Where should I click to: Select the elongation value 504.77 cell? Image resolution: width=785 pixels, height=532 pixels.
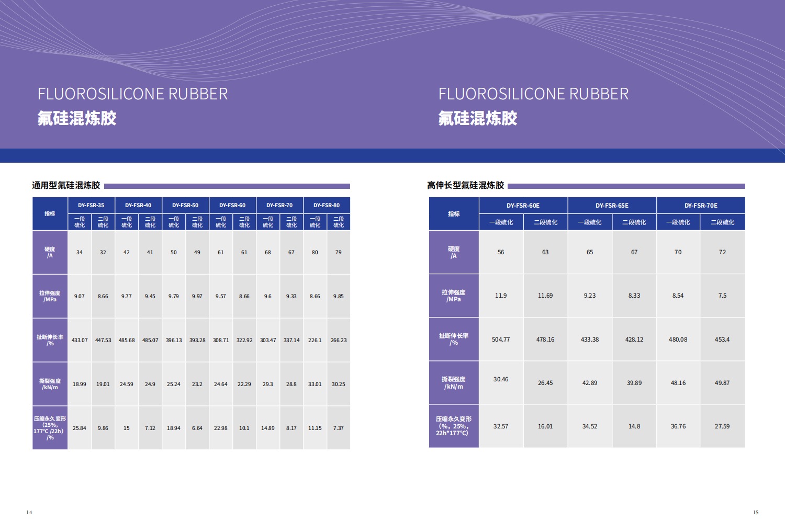click(x=501, y=339)
